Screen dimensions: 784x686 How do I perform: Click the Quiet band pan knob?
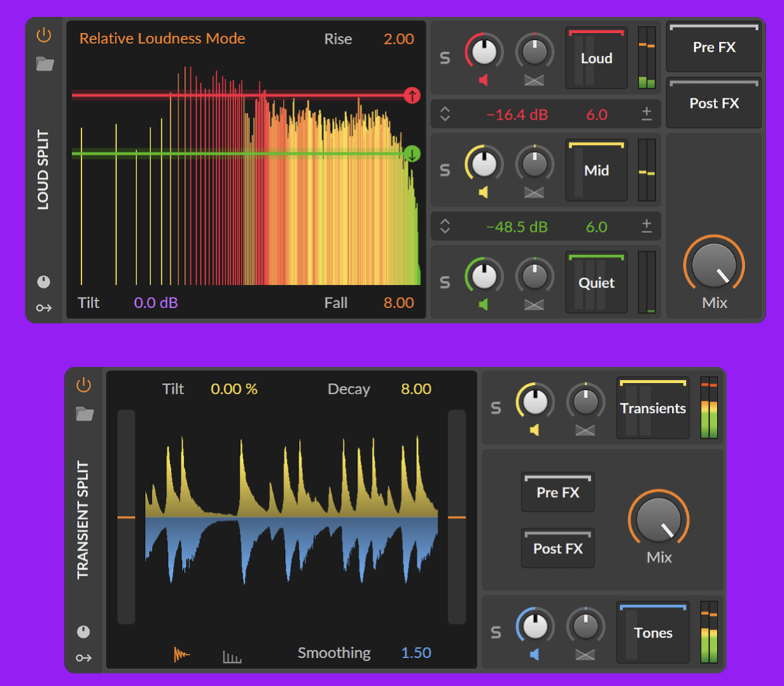click(535, 276)
